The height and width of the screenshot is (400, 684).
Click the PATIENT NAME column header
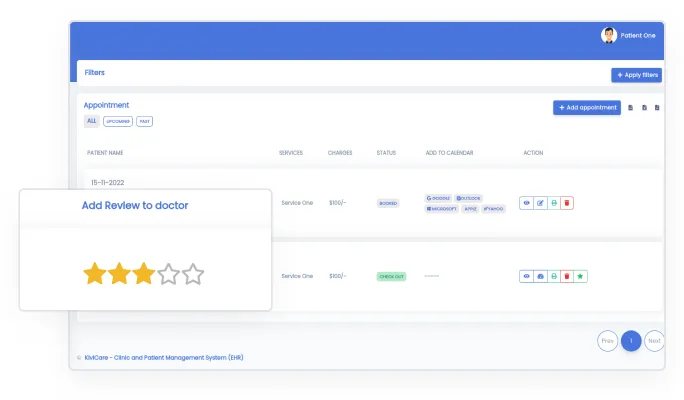(105, 153)
